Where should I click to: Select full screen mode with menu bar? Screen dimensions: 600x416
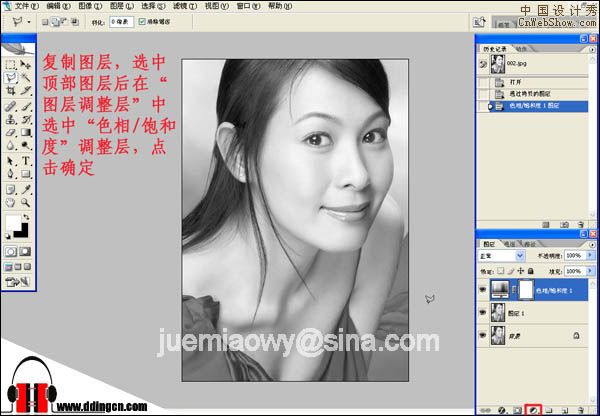point(18,267)
